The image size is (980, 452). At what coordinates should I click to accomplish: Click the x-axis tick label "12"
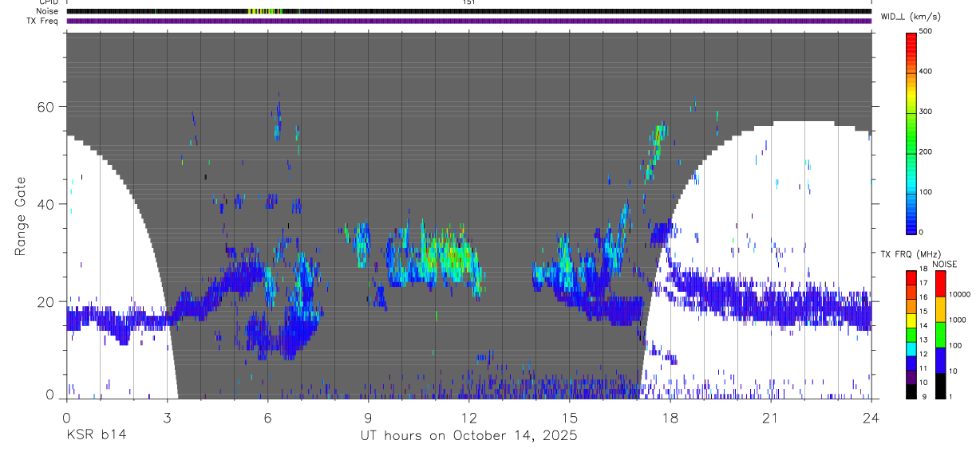[x=468, y=418]
